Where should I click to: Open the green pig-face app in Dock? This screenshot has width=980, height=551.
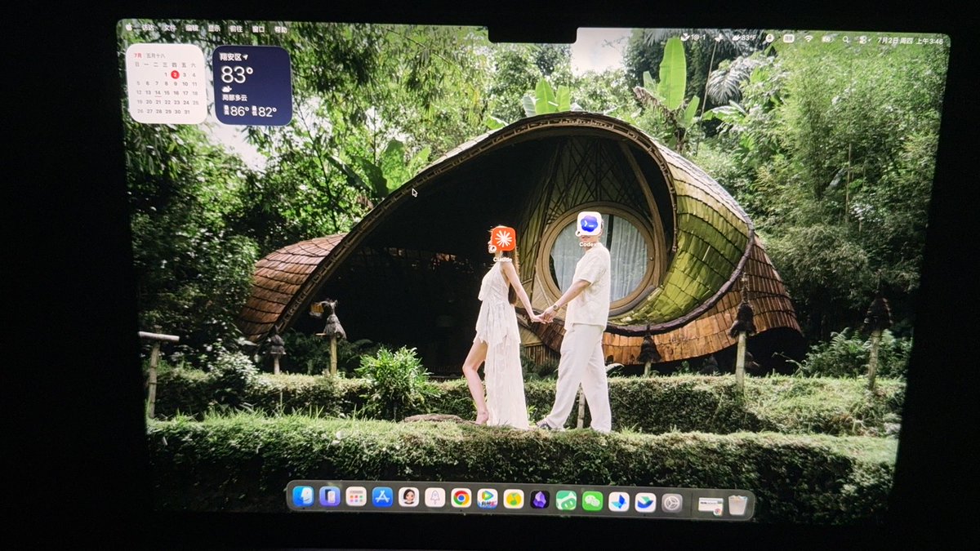pyautogui.click(x=566, y=500)
